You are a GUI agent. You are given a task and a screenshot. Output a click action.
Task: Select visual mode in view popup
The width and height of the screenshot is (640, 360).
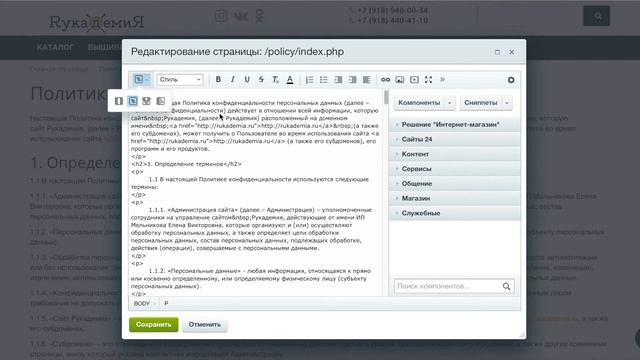tap(119, 101)
